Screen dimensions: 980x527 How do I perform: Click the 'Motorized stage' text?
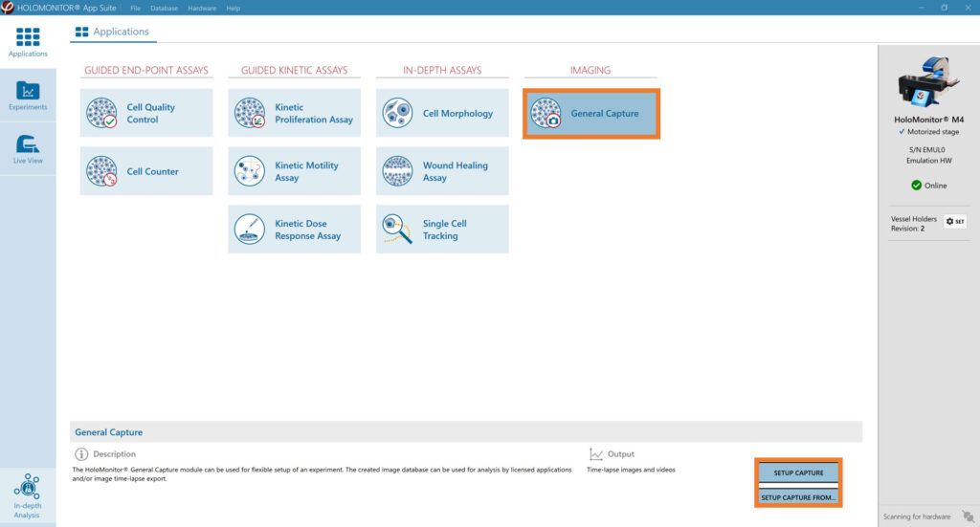tap(932, 132)
